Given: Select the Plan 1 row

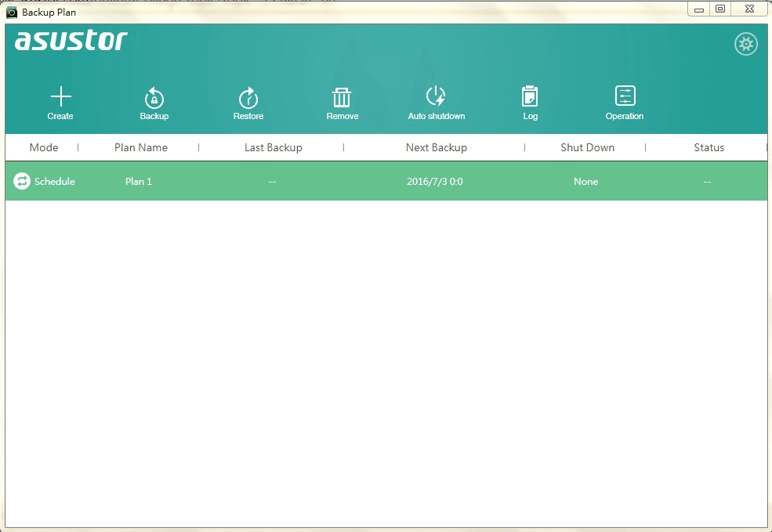Looking at the screenshot, I should [x=139, y=181].
